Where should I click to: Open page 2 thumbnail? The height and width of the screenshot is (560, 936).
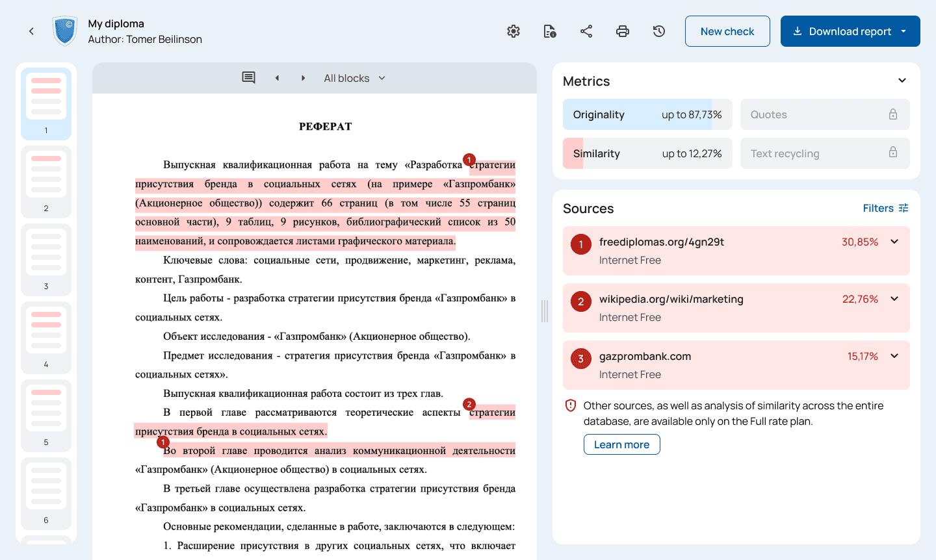point(46,182)
